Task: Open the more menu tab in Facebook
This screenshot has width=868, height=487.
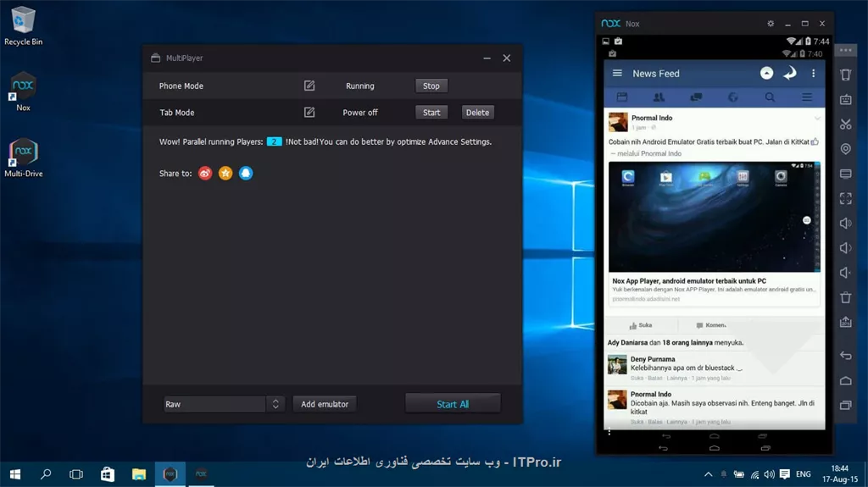Action: click(x=807, y=97)
